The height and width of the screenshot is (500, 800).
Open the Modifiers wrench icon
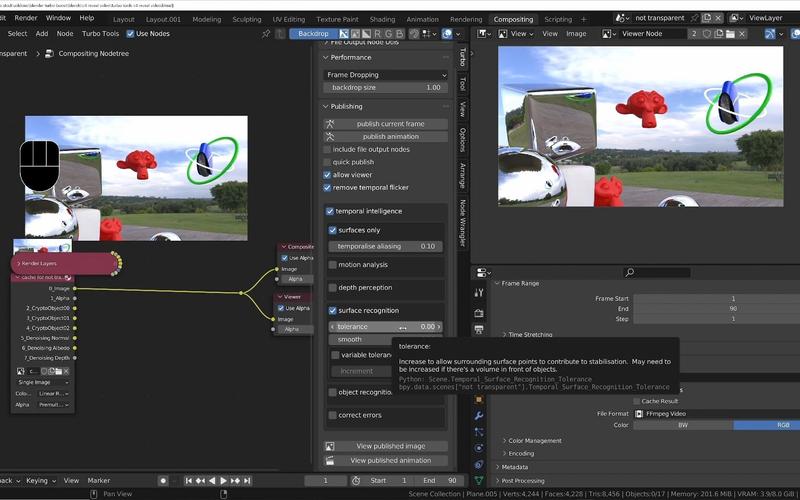pos(479,416)
